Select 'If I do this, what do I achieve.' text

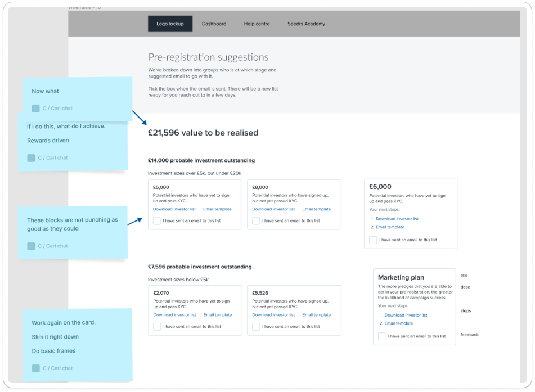pyautogui.click(x=66, y=126)
